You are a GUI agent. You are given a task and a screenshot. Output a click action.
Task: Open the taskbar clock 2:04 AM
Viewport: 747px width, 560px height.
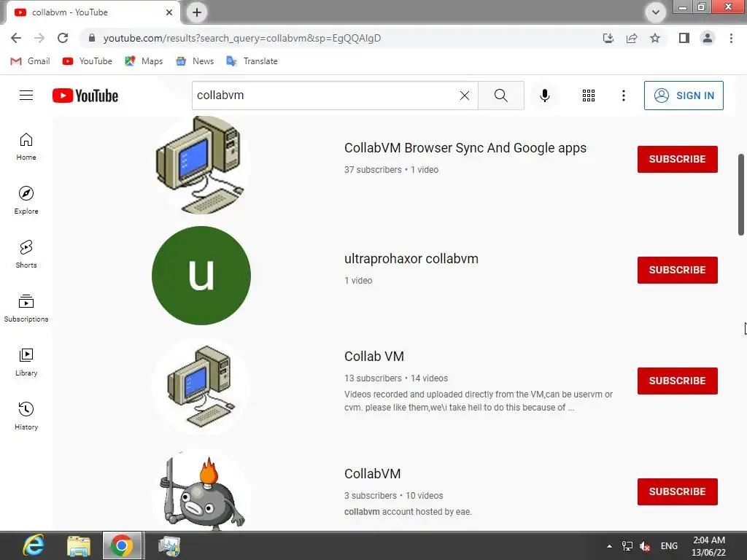point(709,546)
